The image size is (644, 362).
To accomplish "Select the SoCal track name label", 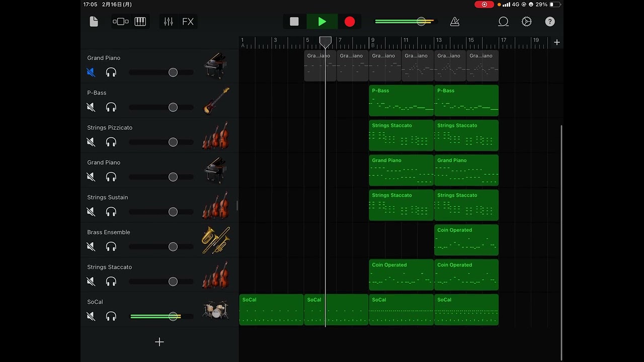I will (95, 302).
